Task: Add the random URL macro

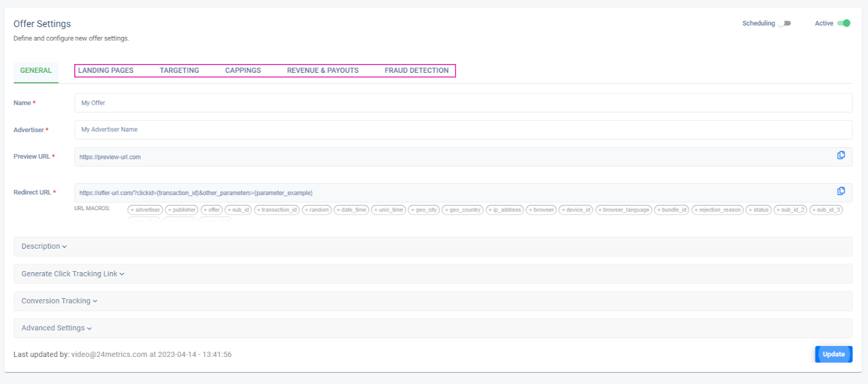Action: (x=317, y=210)
